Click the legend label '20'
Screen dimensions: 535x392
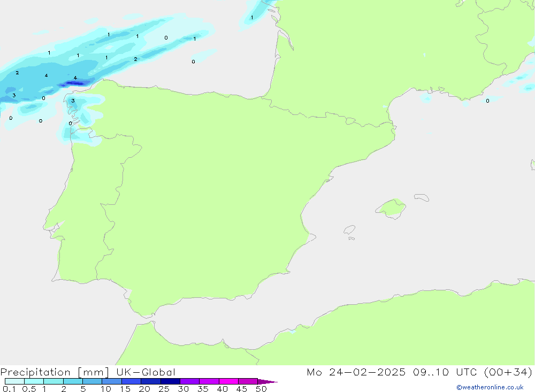click(144, 389)
